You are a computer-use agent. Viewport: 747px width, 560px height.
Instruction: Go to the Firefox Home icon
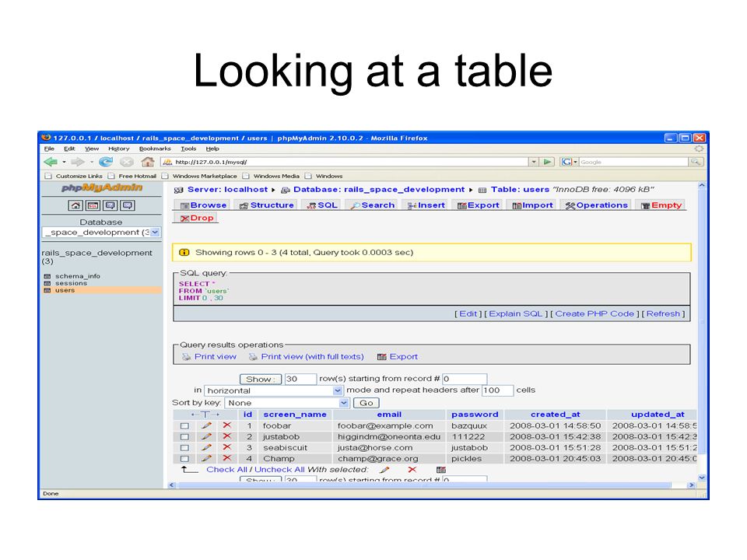[x=148, y=162]
